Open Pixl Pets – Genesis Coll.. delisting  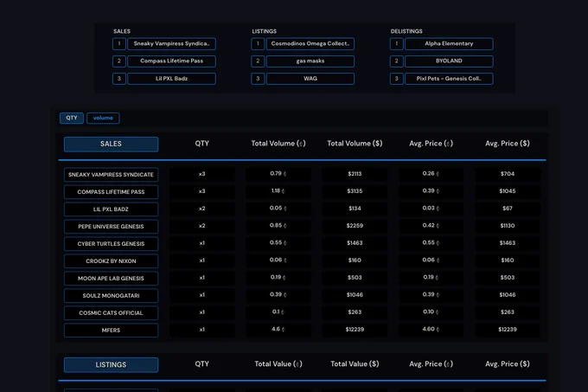449,79
